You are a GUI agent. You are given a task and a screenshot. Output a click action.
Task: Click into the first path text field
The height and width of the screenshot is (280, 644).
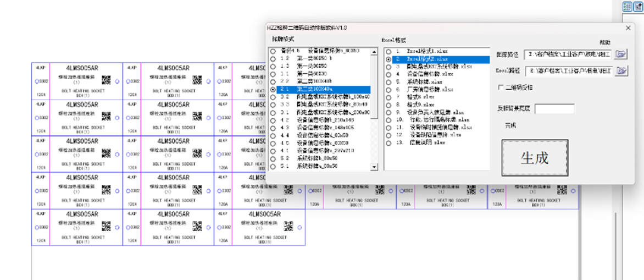coord(568,54)
